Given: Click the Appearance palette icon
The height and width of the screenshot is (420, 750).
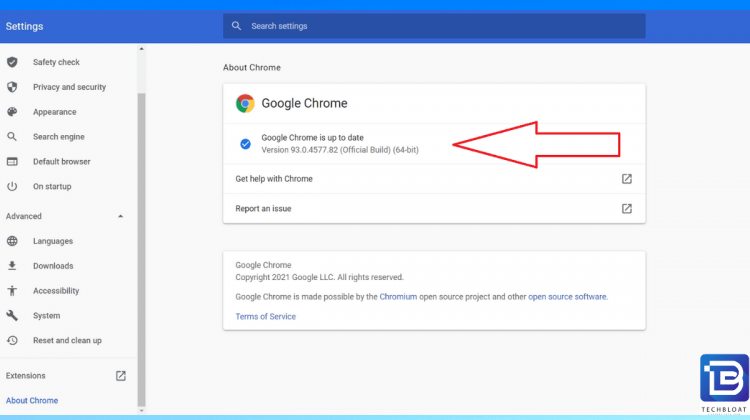Looking at the screenshot, I should pos(12,112).
